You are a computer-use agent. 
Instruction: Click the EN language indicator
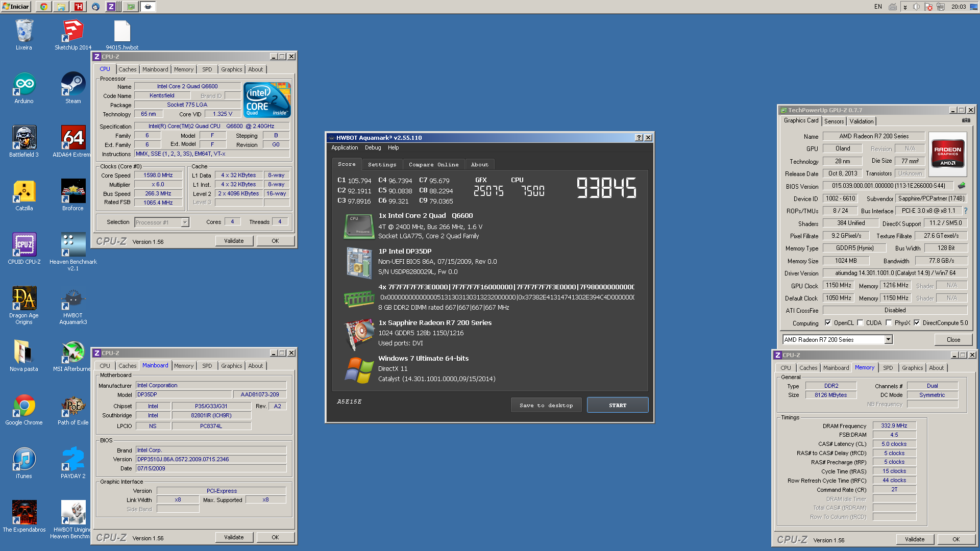tap(878, 7)
